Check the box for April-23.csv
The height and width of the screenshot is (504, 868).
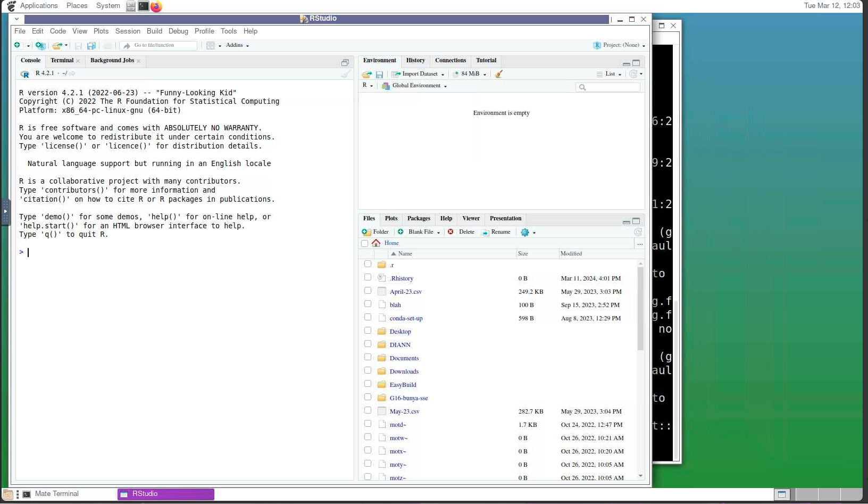pyautogui.click(x=368, y=291)
